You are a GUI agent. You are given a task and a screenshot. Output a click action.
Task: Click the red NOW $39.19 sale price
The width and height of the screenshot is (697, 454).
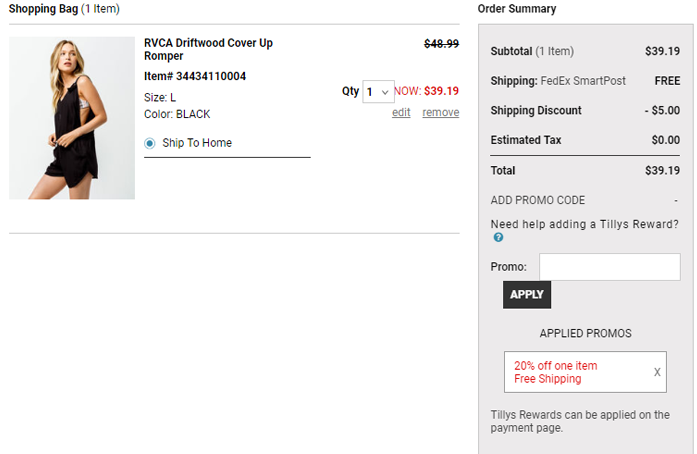click(427, 91)
